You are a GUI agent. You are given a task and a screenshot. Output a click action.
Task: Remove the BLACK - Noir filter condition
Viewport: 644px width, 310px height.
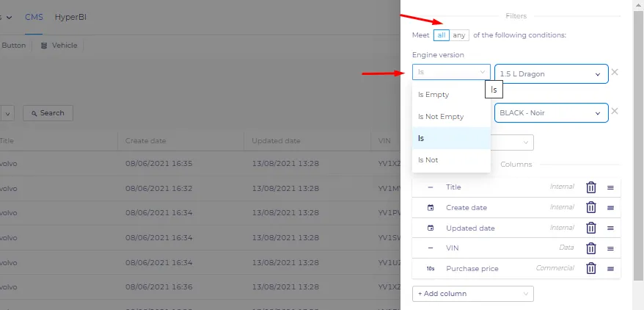[615, 111]
